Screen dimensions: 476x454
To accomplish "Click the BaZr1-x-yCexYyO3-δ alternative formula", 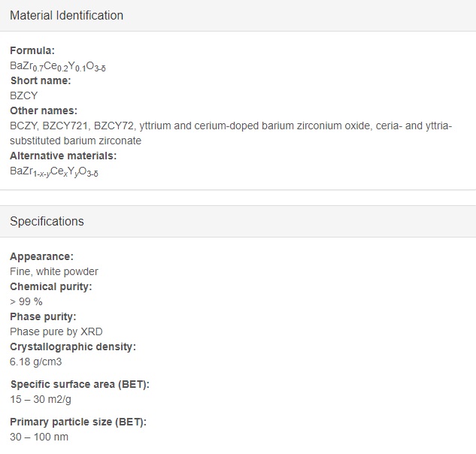I will click(x=54, y=172).
